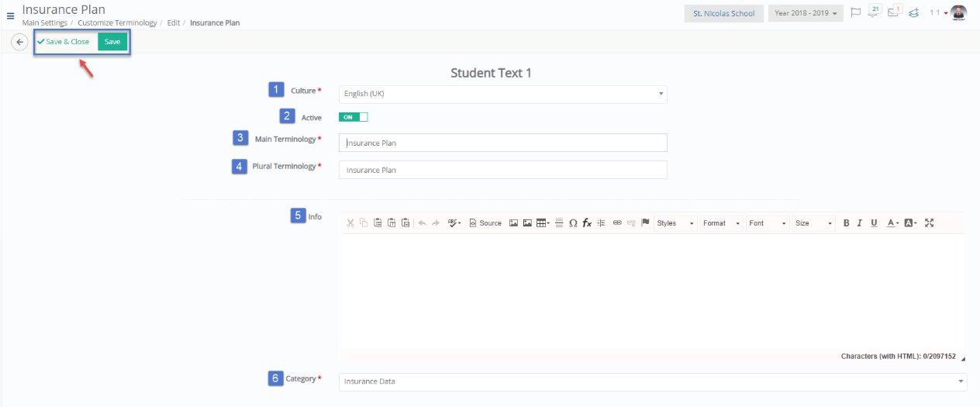Click the Source button in editor toolbar
Image resolution: width=980 pixels, height=407 pixels.
(485, 223)
